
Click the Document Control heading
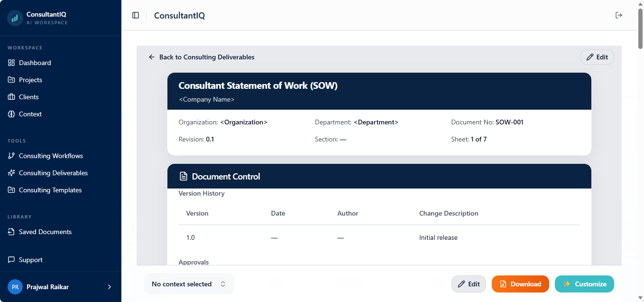(x=226, y=177)
